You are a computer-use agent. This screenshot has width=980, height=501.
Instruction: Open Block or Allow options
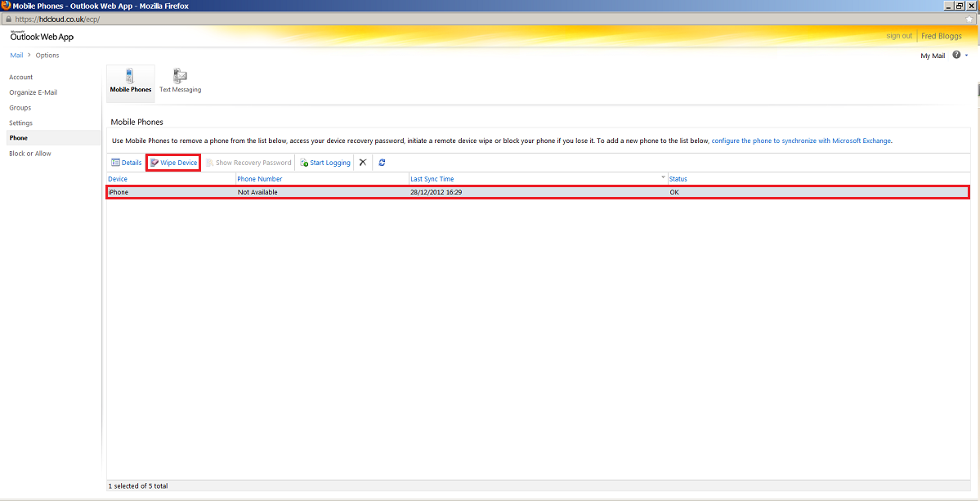(x=30, y=154)
